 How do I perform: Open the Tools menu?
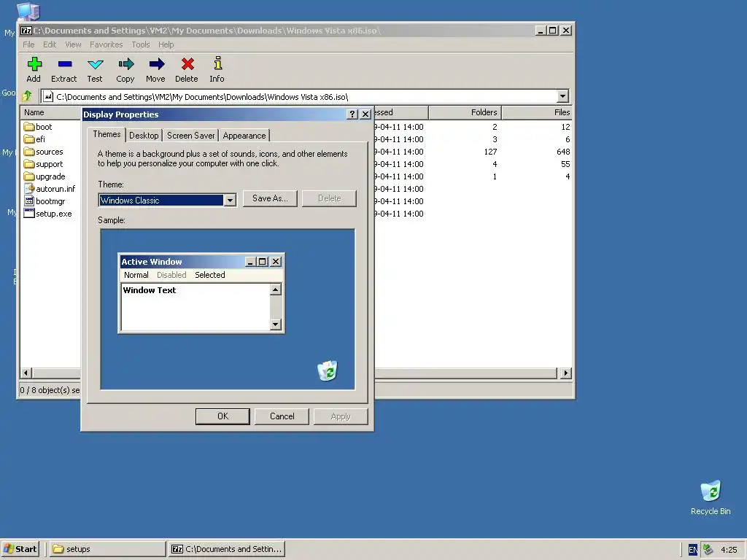[141, 44]
